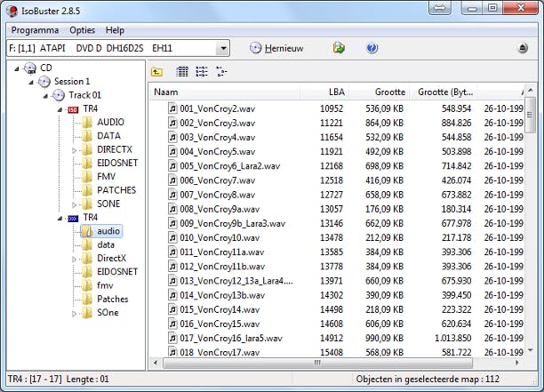The image size is (544, 392).
Task: Select the Patches folder under blue TR4
Action: tap(112, 299)
